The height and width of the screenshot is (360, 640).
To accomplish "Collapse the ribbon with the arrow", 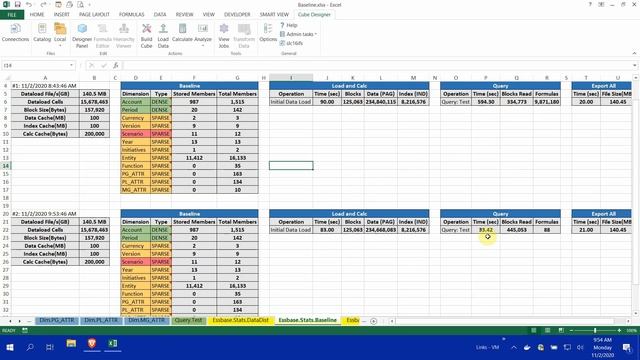I will (x=634, y=53).
